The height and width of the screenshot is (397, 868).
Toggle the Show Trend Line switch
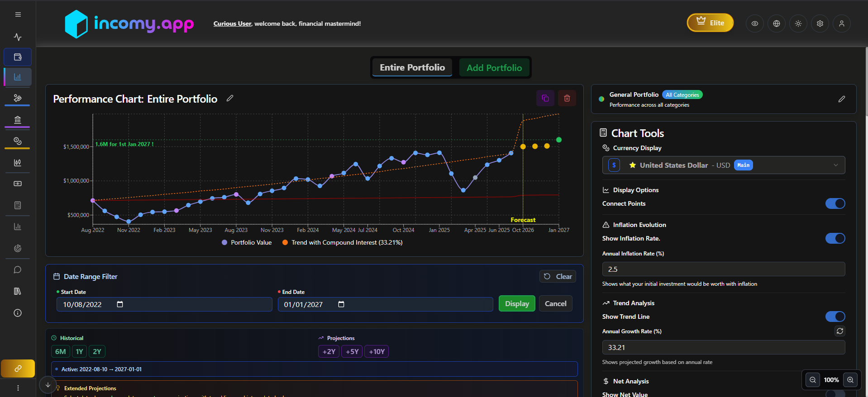(x=835, y=317)
